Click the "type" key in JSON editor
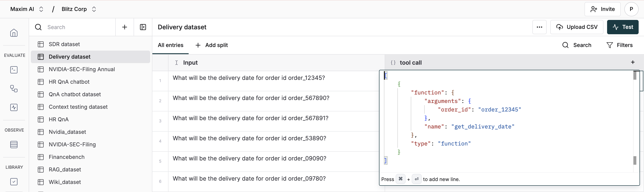 (x=421, y=143)
